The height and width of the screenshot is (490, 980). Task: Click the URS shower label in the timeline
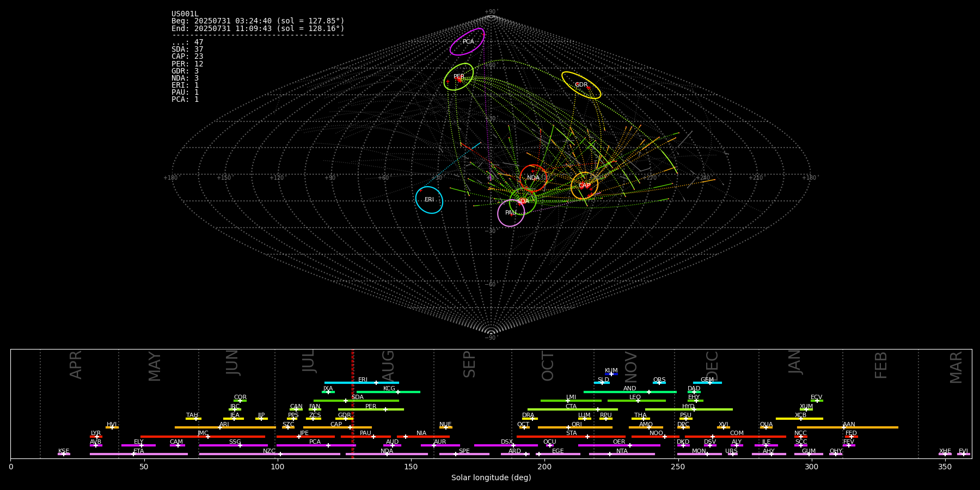731,451
